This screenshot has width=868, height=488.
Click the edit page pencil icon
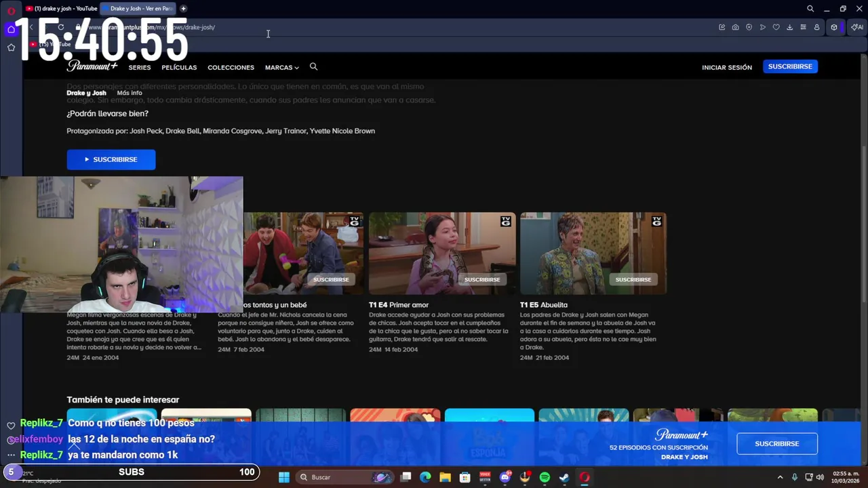[x=722, y=27]
